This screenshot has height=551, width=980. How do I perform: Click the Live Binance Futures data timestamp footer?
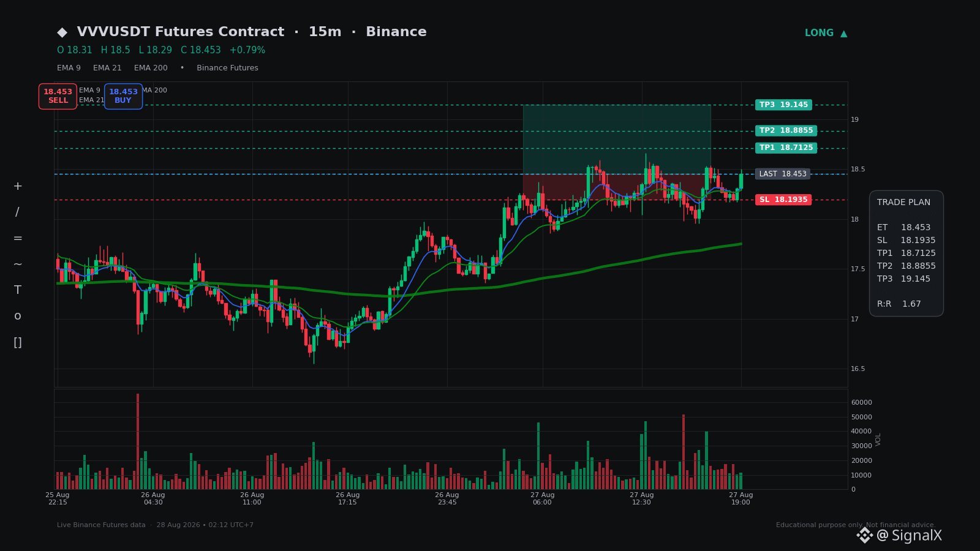pyautogui.click(x=155, y=525)
